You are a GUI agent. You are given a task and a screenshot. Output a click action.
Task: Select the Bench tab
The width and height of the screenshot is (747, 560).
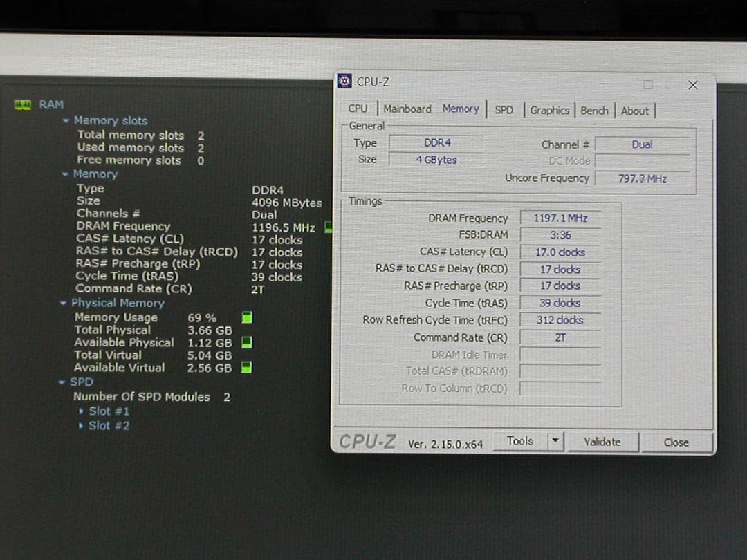594,110
